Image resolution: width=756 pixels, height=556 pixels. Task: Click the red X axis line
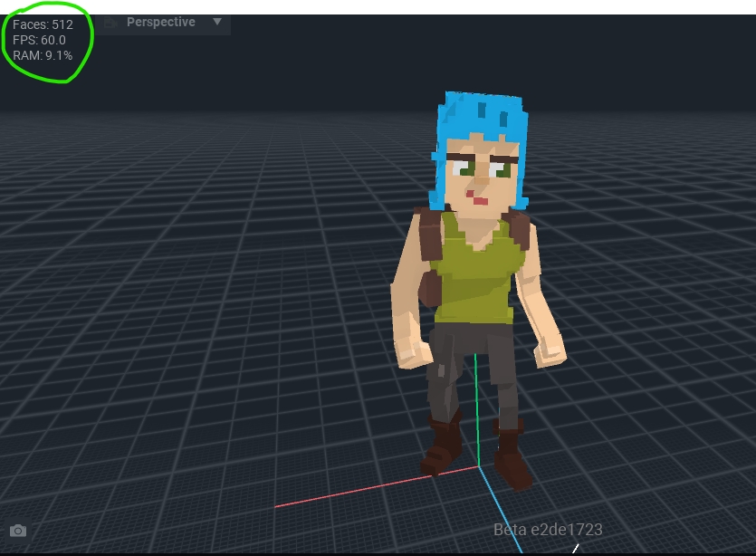tap(362, 489)
